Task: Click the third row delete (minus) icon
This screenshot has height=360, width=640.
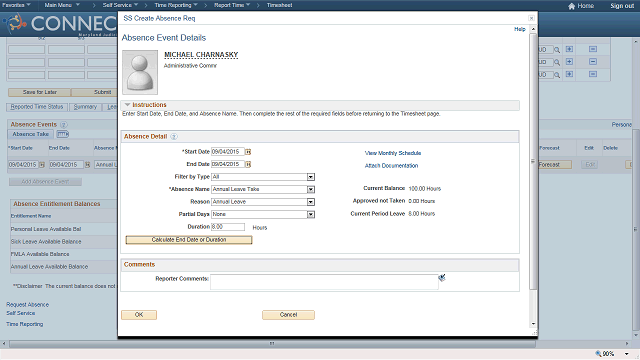Action: [x=593, y=74]
